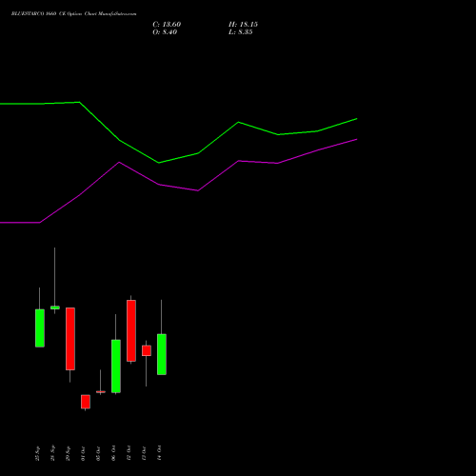Click the BLUESTARCO options chart title text
Screen dimensions: 476x476
coord(74,14)
